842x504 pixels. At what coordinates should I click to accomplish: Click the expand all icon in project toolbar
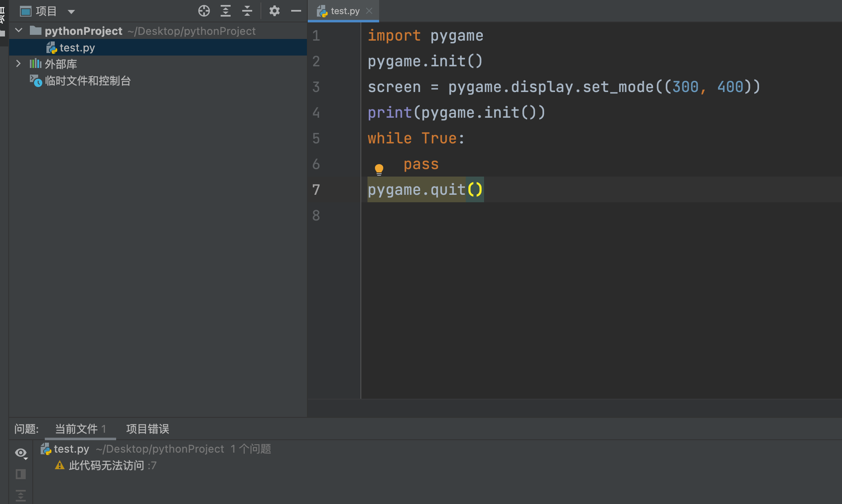[x=225, y=11]
